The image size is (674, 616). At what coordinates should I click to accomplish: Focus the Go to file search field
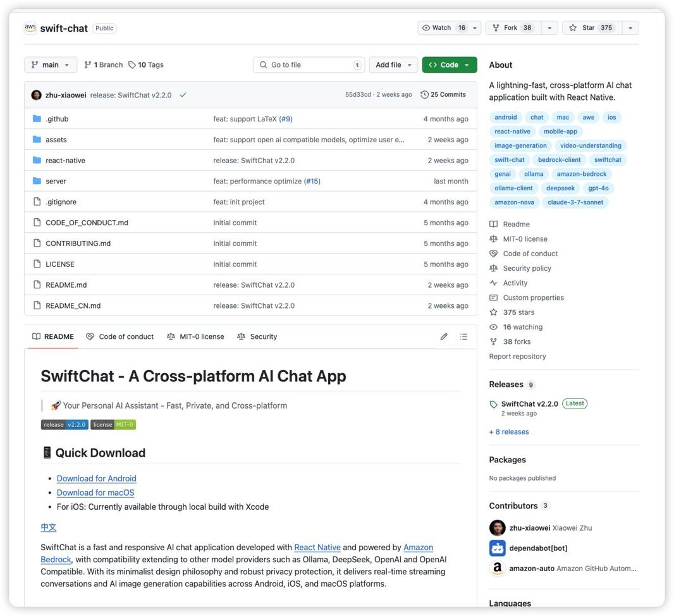(x=309, y=65)
